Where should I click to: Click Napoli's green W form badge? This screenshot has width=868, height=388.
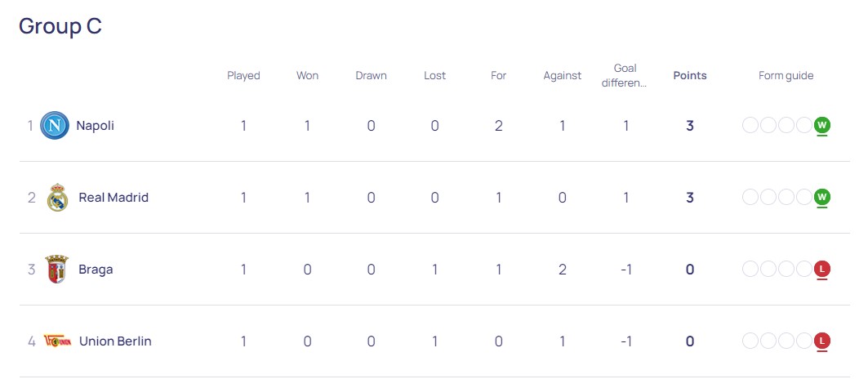(822, 125)
